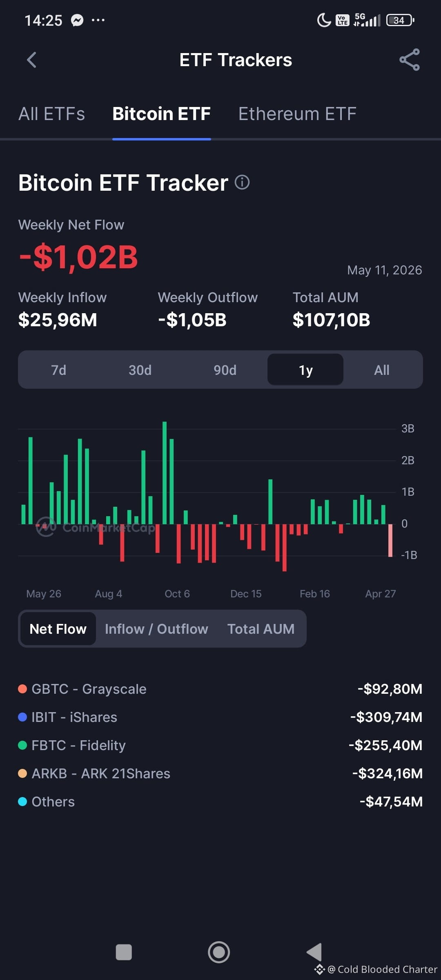Image resolution: width=441 pixels, height=980 pixels.
Task: Tap the tallest green bar in the chart
Action: pos(165,473)
